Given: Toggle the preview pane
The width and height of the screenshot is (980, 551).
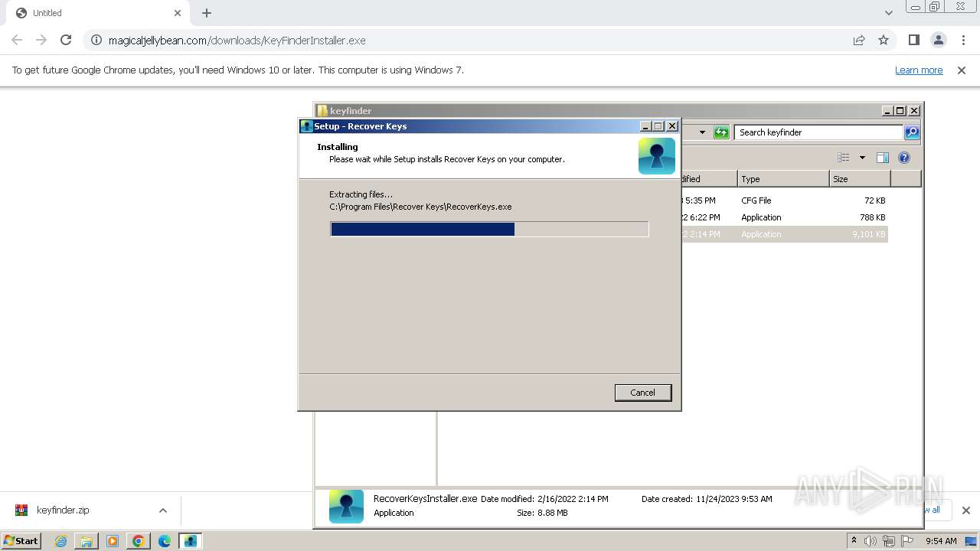Looking at the screenshot, I should (x=882, y=158).
